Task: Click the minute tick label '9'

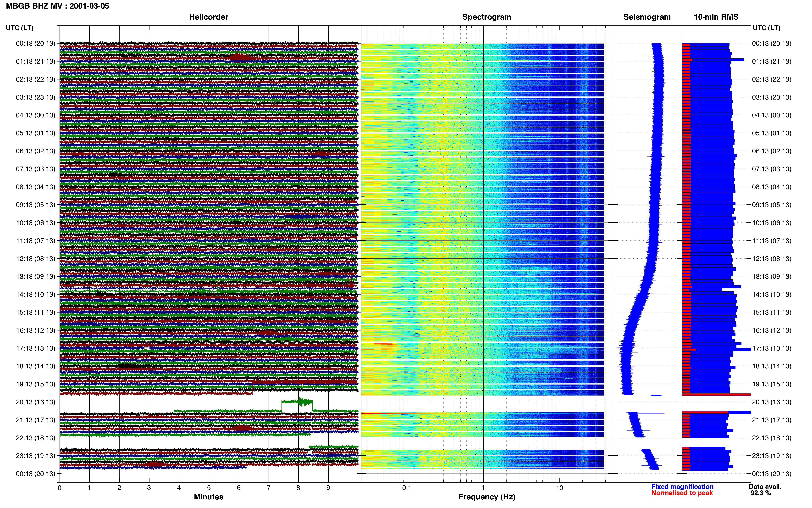Action: click(x=328, y=488)
